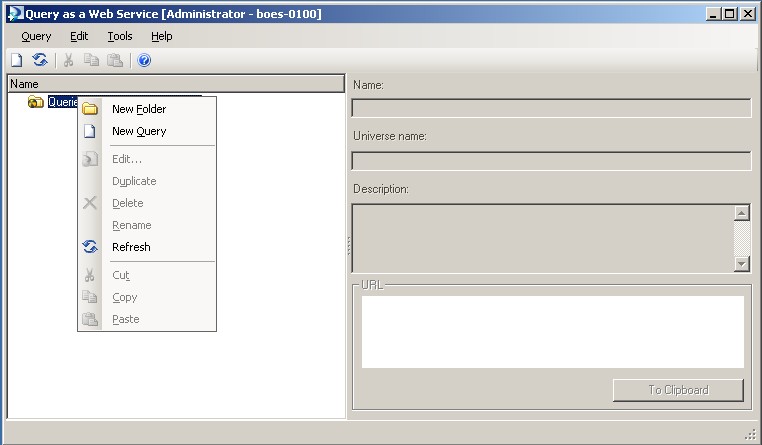Click Rename in the context menu
762x445 pixels.
click(x=147, y=225)
